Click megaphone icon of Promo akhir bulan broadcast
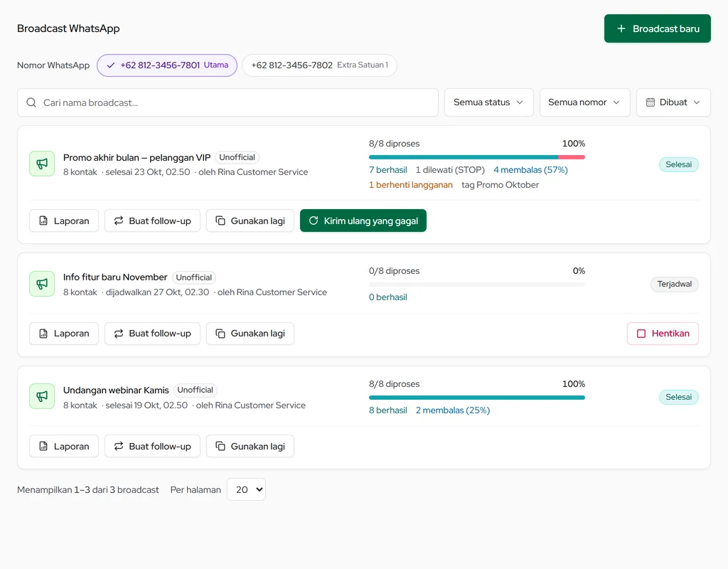Viewport: 728px width, 569px height. [42, 164]
